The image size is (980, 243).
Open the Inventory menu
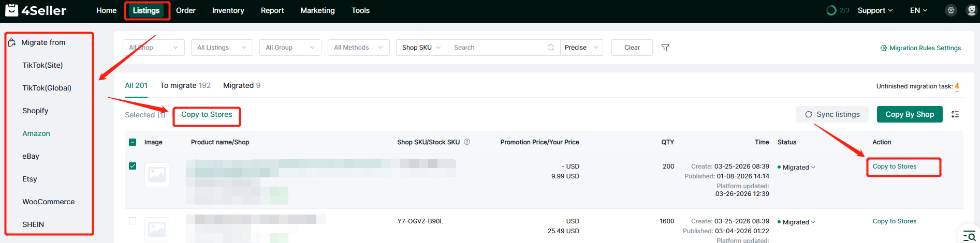click(x=228, y=10)
